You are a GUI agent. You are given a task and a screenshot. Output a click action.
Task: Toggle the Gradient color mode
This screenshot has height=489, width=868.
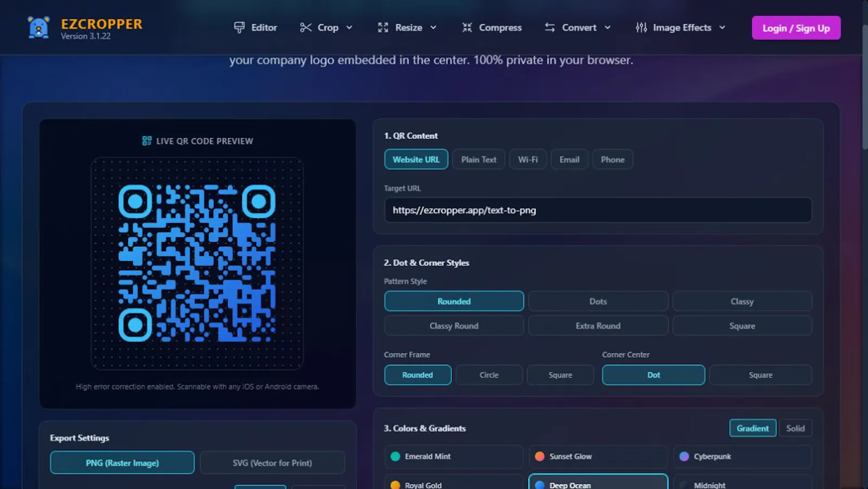[752, 428]
